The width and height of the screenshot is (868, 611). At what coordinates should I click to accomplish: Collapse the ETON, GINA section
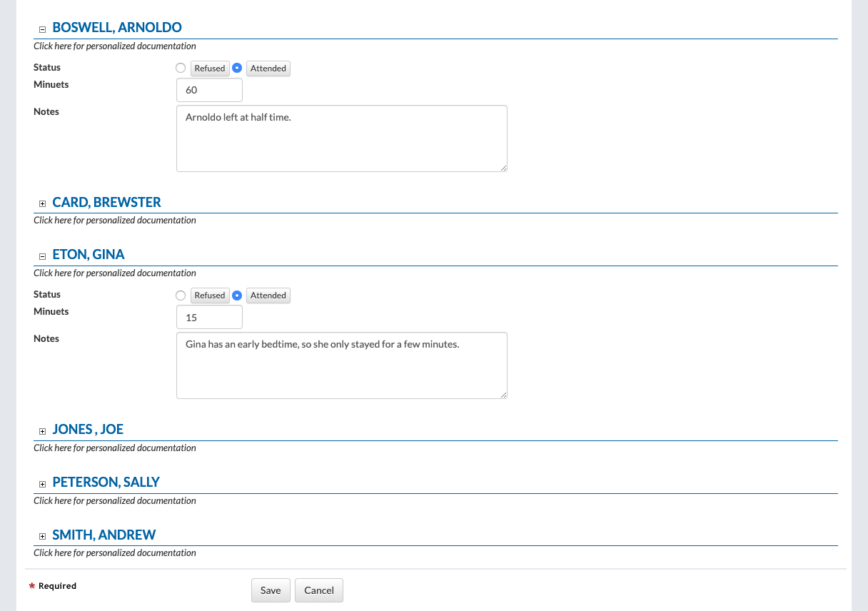click(x=42, y=256)
